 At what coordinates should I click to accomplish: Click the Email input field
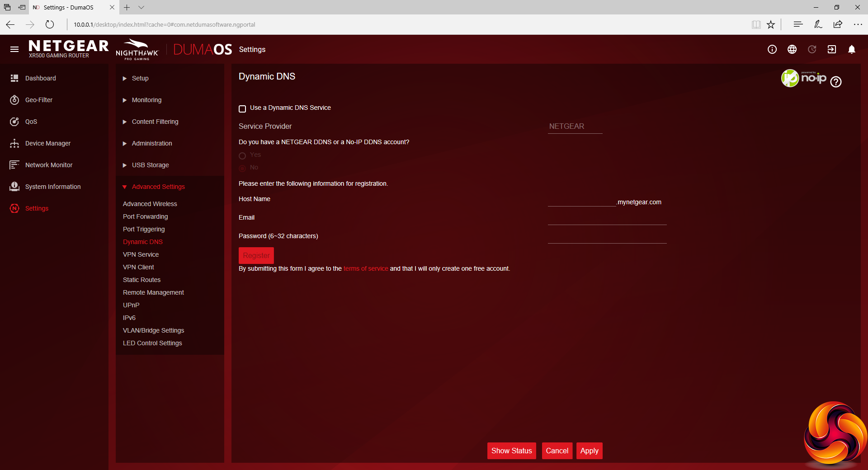coord(607,220)
